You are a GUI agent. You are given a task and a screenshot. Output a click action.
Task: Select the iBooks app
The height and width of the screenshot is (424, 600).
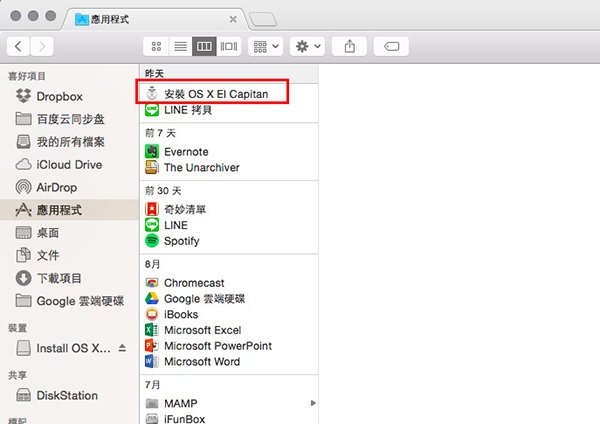click(172, 314)
